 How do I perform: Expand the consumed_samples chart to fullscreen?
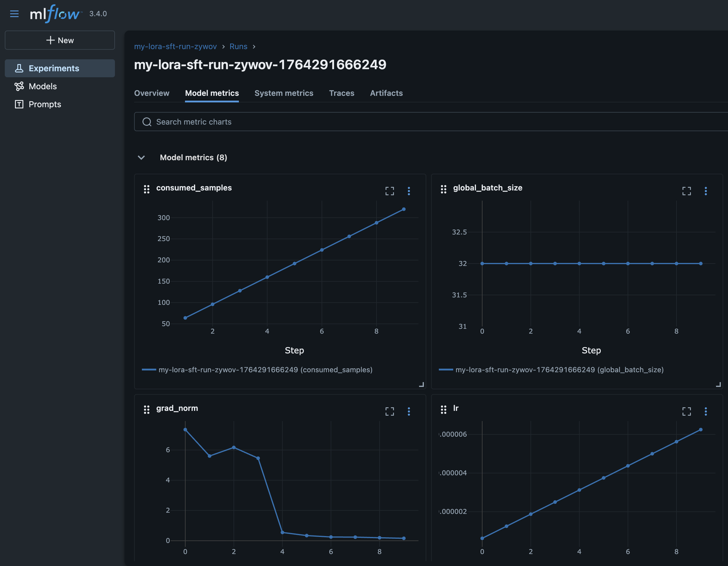pyautogui.click(x=390, y=191)
